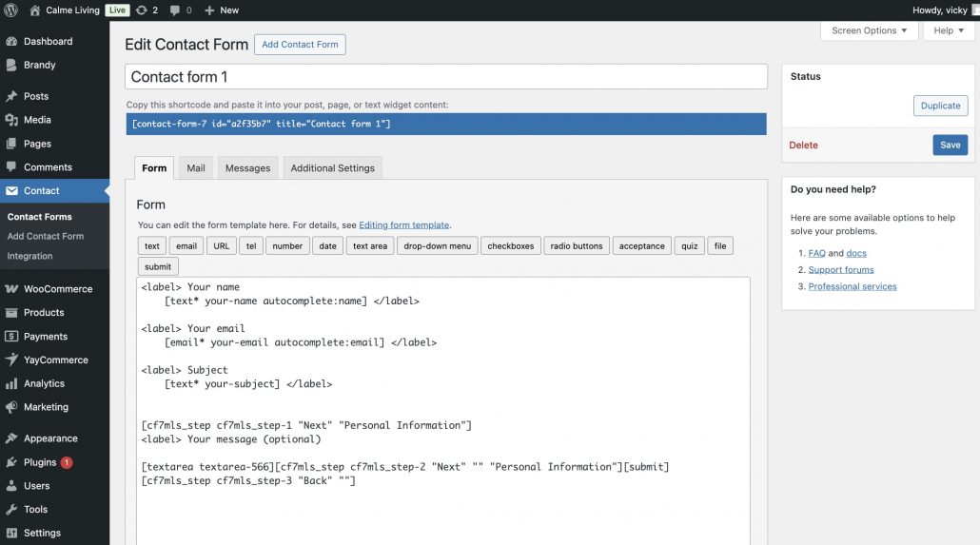Expand the Help dropdown panel
Viewport: 980px width, 545px height.
[949, 30]
